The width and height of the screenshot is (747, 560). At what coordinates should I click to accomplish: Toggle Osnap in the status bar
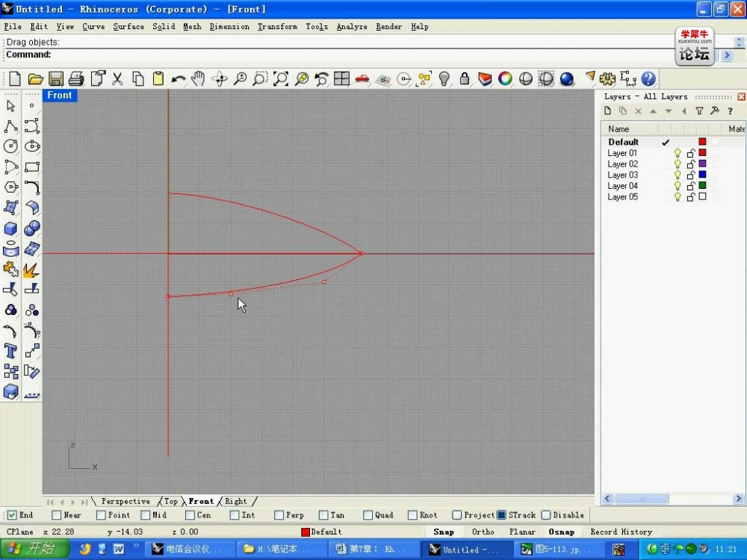pos(561,532)
